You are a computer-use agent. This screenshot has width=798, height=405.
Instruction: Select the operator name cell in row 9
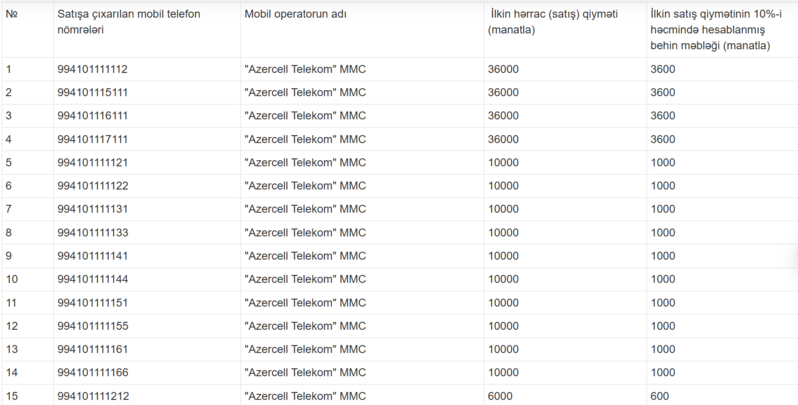tap(306, 255)
